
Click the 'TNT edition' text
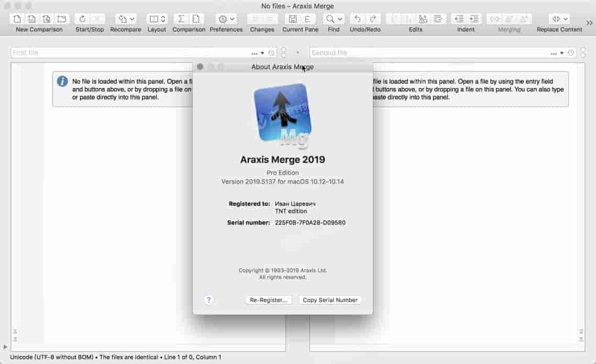[291, 211]
